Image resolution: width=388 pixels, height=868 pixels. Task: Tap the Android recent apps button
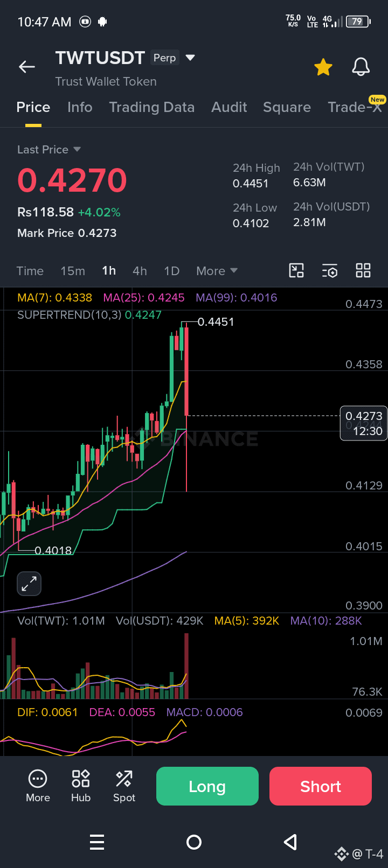click(97, 842)
